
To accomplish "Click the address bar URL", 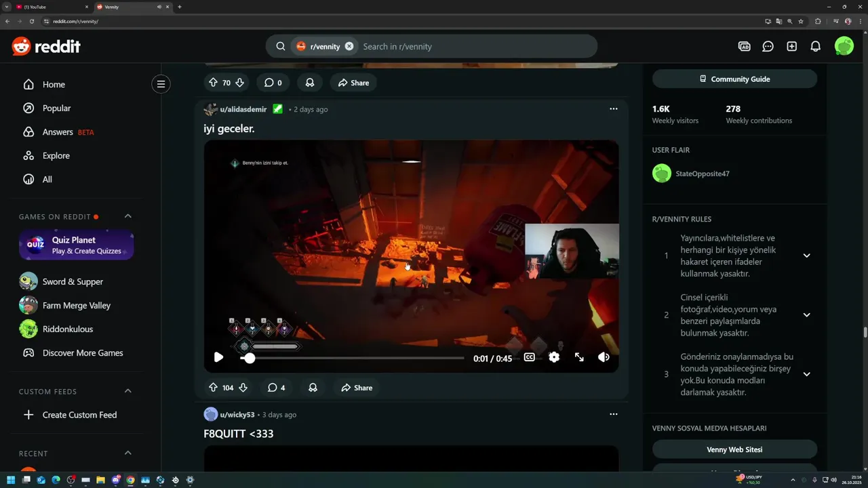I will point(75,22).
